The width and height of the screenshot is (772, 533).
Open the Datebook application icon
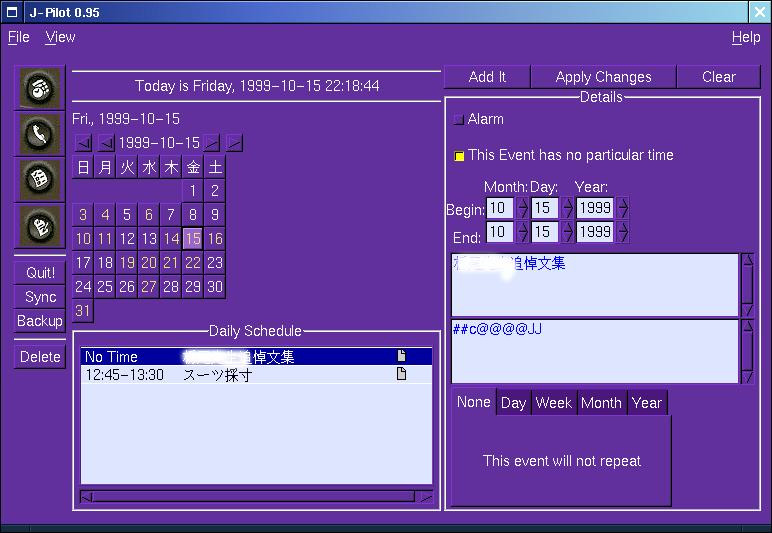point(39,88)
